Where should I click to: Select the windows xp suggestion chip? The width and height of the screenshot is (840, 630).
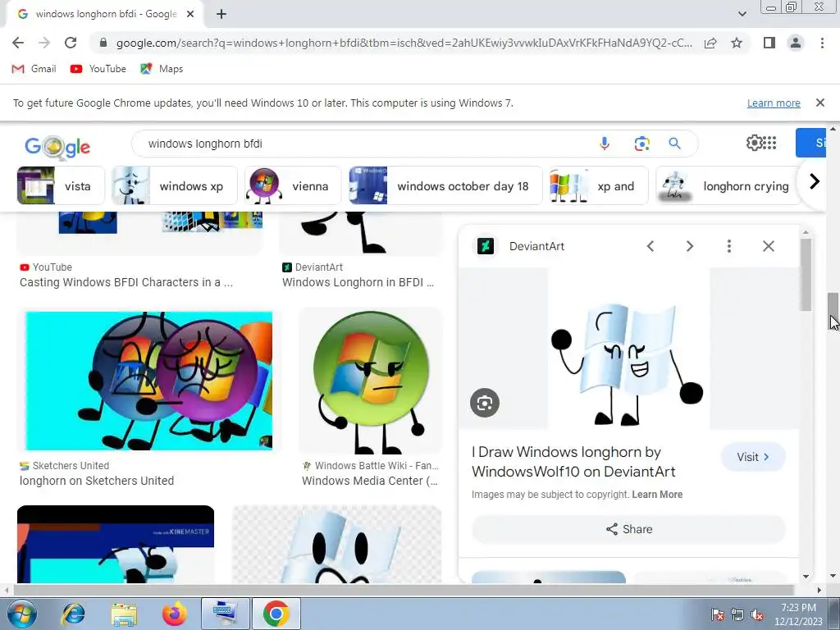point(174,186)
